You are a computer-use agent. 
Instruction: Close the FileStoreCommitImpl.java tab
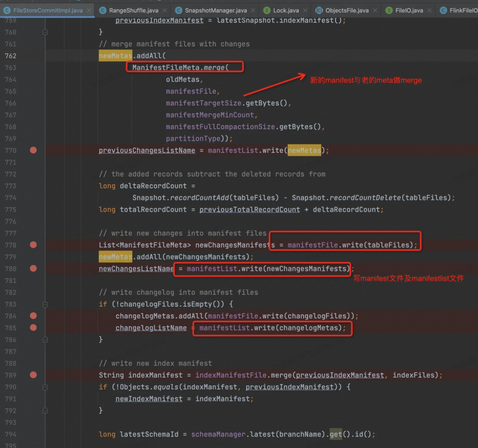pos(88,10)
